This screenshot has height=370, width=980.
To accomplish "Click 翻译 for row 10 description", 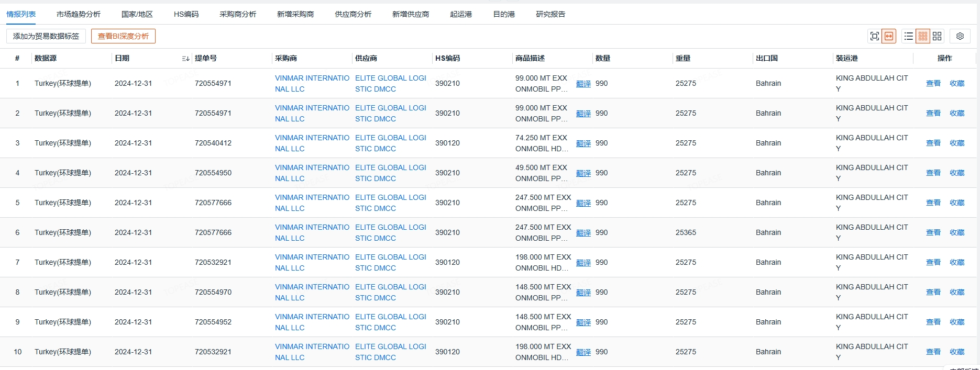I will pos(583,352).
